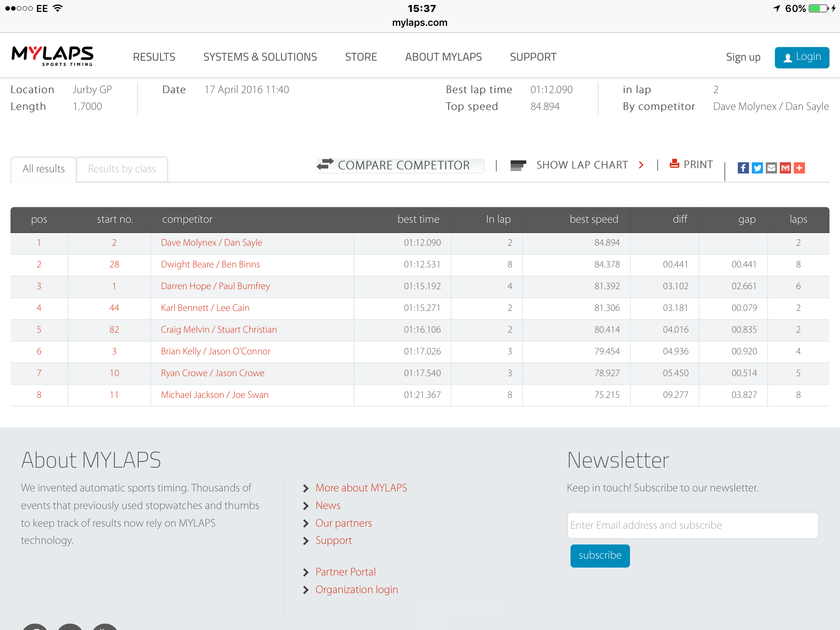Focus the newsletter email address field

coord(693,525)
